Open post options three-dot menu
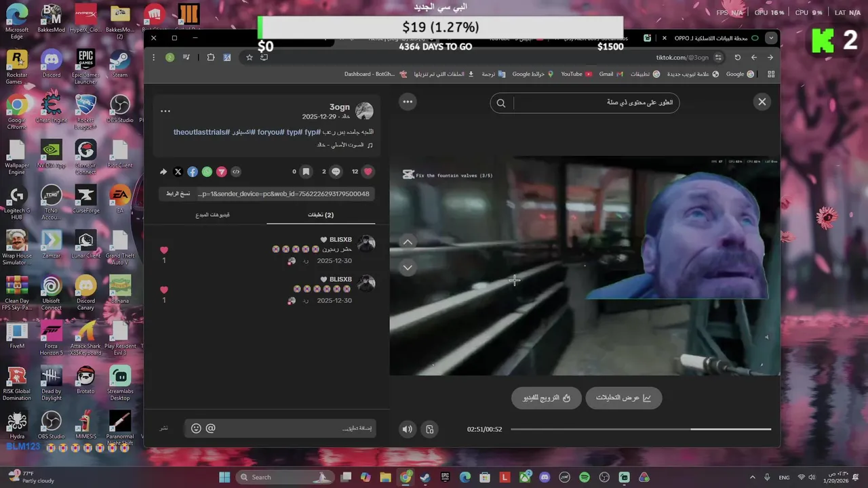This screenshot has height=488, width=868. click(x=165, y=111)
